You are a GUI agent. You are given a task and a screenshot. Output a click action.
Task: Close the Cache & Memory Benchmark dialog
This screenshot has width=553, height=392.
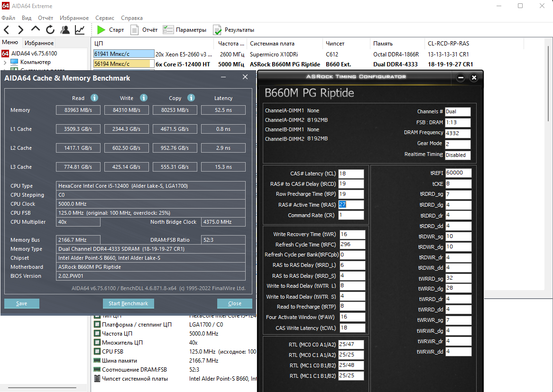pos(245,77)
